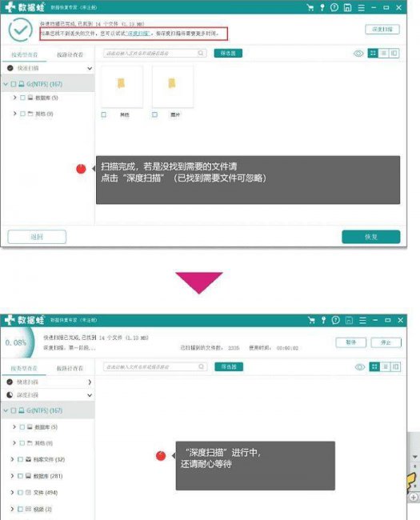Tick the checkbox under the 图片 folder thumbnail

pyautogui.click(x=154, y=114)
